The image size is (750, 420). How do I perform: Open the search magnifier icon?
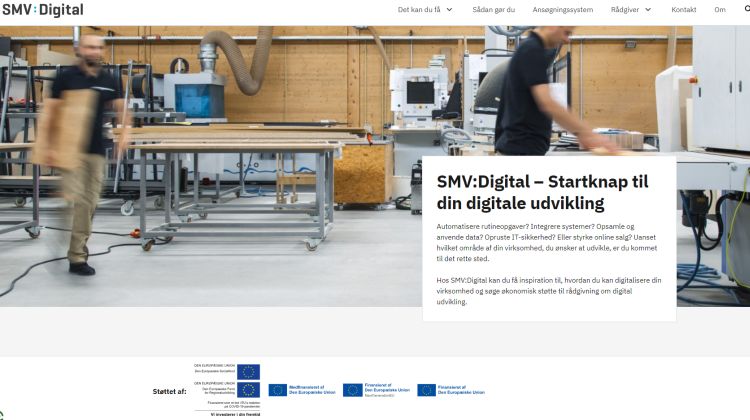[x=746, y=9]
